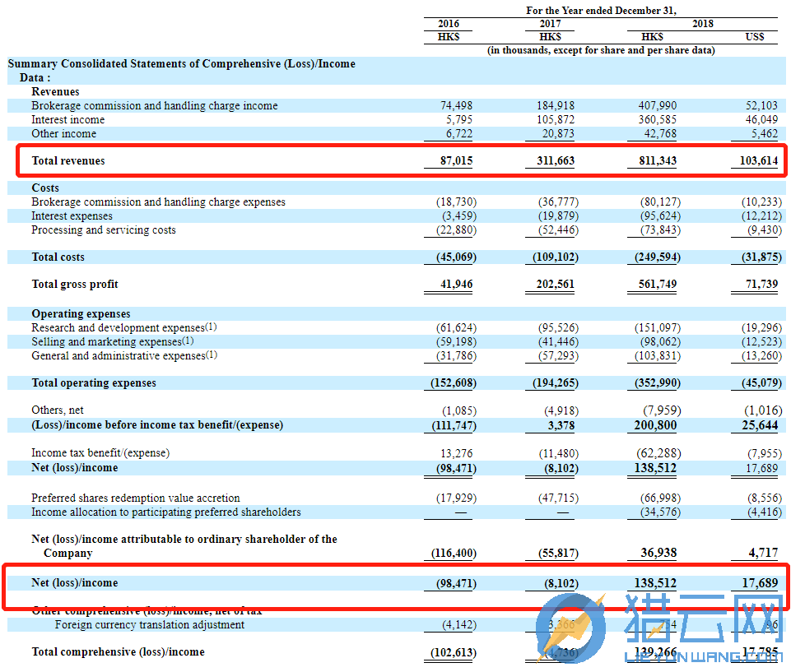Click the 猎云网 watermark text
The image size is (791, 672).
coord(702,623)
